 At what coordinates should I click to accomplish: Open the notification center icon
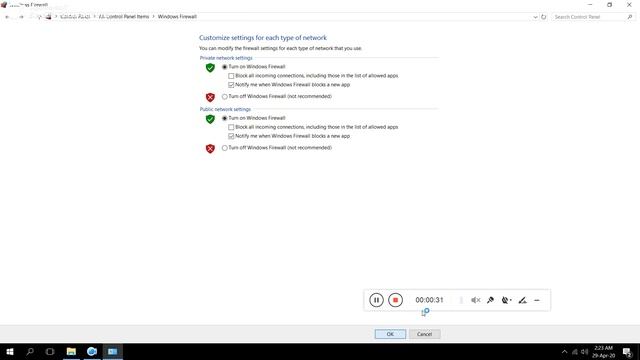[x=627, y=352]
